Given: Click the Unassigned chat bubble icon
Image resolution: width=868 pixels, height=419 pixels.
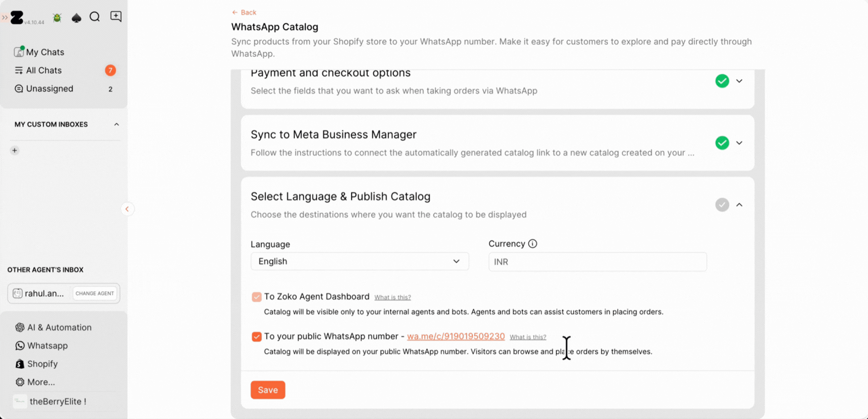Looking at the screenshot, I should pos(19,88).
